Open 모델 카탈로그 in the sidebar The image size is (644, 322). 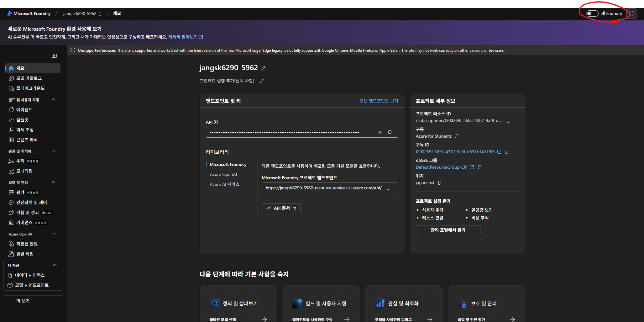[x=33, y=78]
